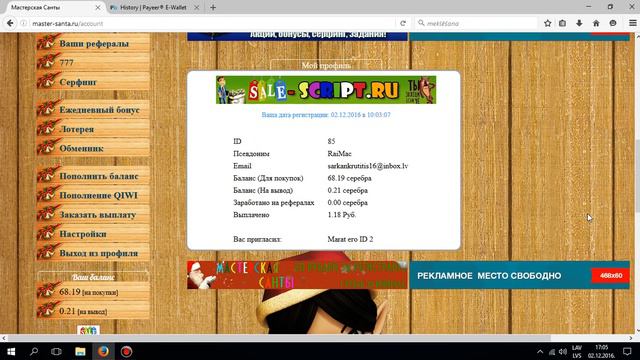The width and height of the screenshot is (640, 360).
Task: Bookmark this page with star icon
Action: click(x=548, y=23)
